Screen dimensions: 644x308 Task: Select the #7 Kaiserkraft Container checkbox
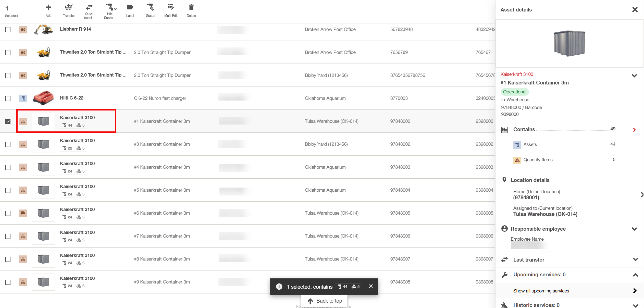click(x=8, y=236)
